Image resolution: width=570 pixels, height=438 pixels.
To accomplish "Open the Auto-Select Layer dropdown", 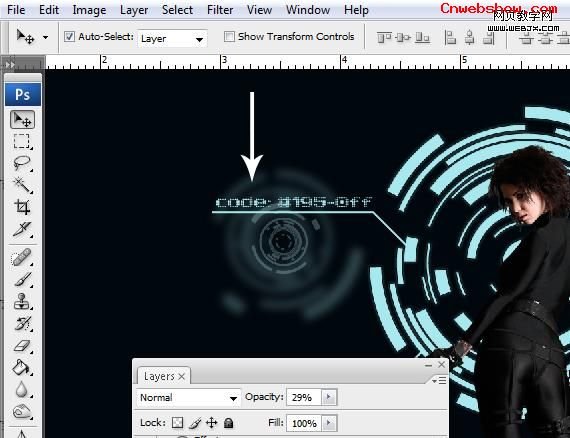I will pyautogui.click(x=172, y=39).
